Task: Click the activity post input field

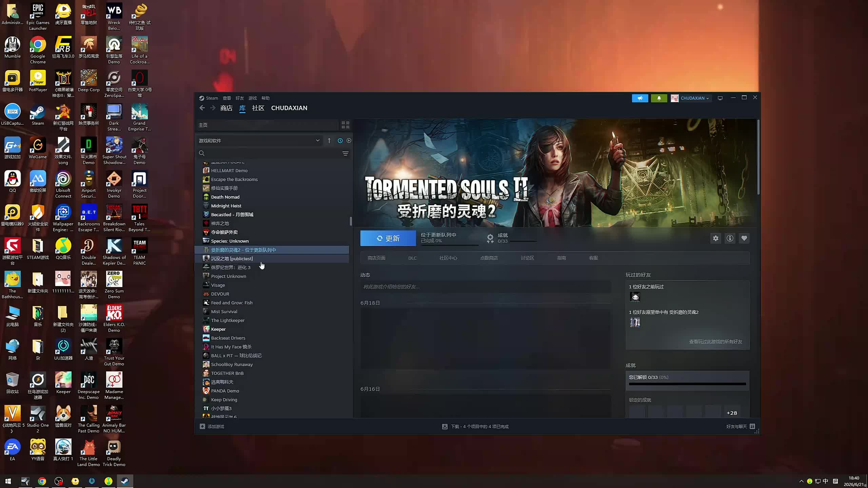Action: (485, 287)
